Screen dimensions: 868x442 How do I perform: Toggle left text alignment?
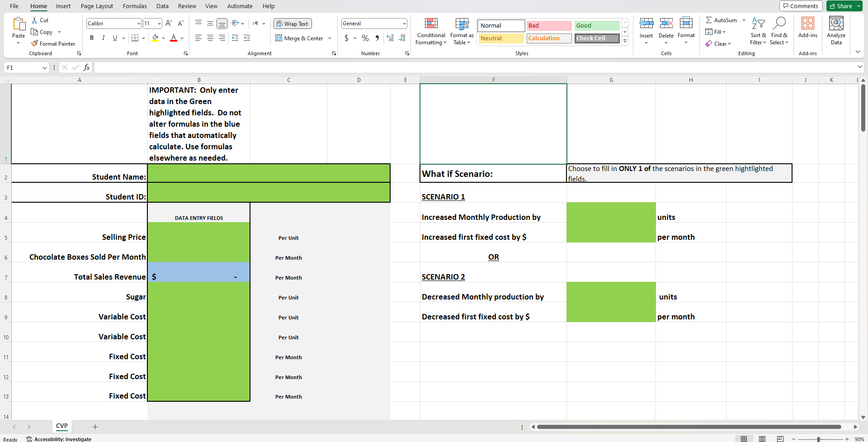coord(198,38)
